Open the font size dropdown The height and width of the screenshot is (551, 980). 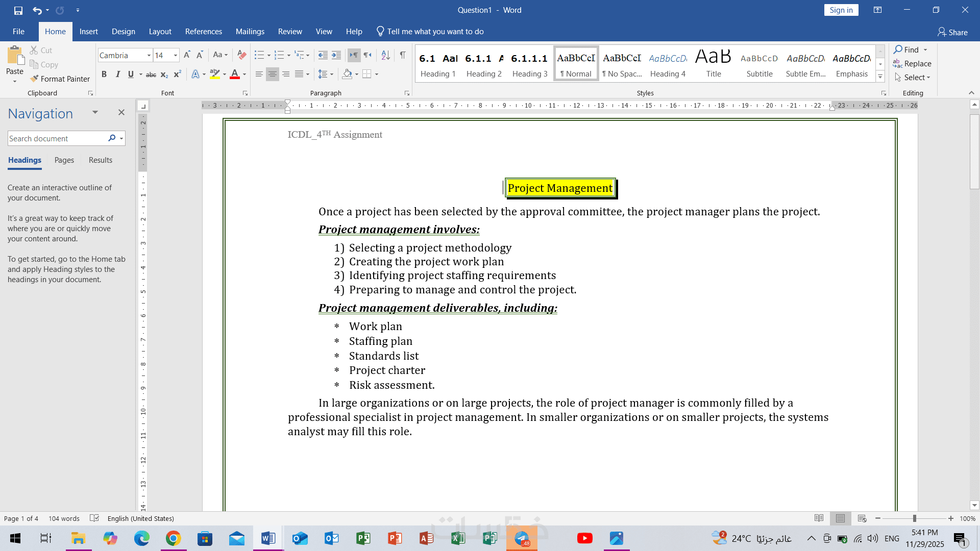(176, 56)
